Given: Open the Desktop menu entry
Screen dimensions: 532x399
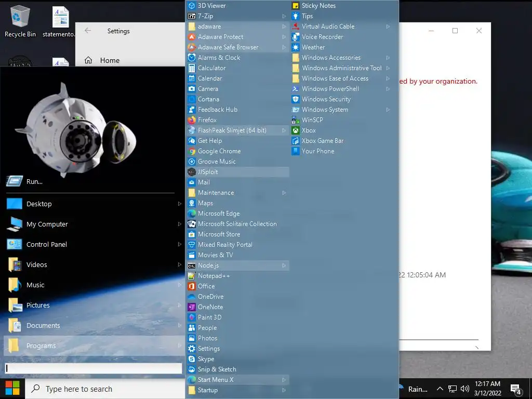Looking at the screenshot, I should click(95, 204).
